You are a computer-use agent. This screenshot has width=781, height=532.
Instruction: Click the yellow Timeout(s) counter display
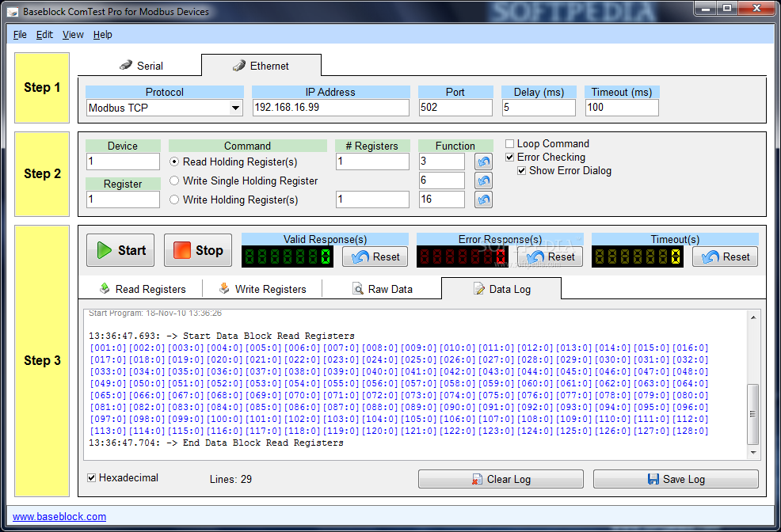(637, 256)
